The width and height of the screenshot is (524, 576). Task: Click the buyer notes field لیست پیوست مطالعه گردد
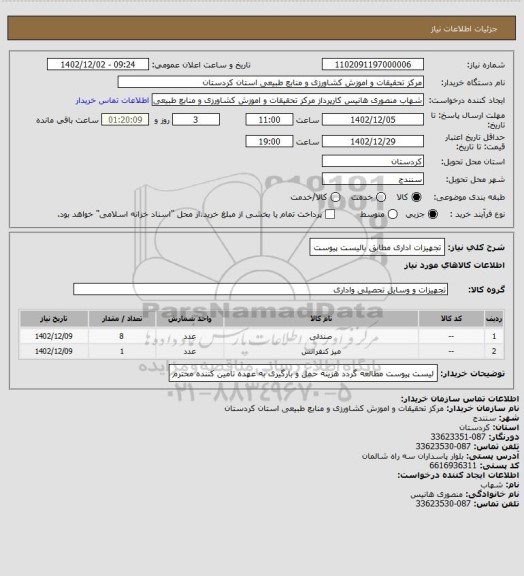303,374
